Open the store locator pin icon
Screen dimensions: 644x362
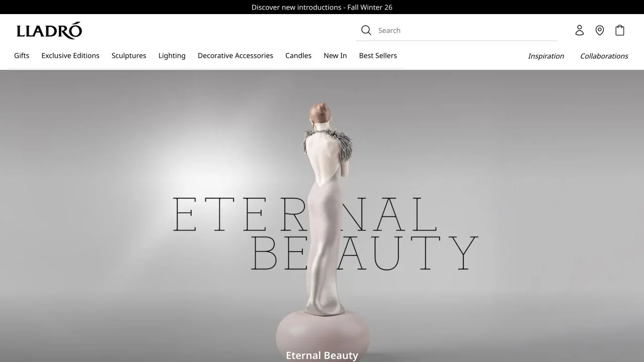tap(600, 31)
